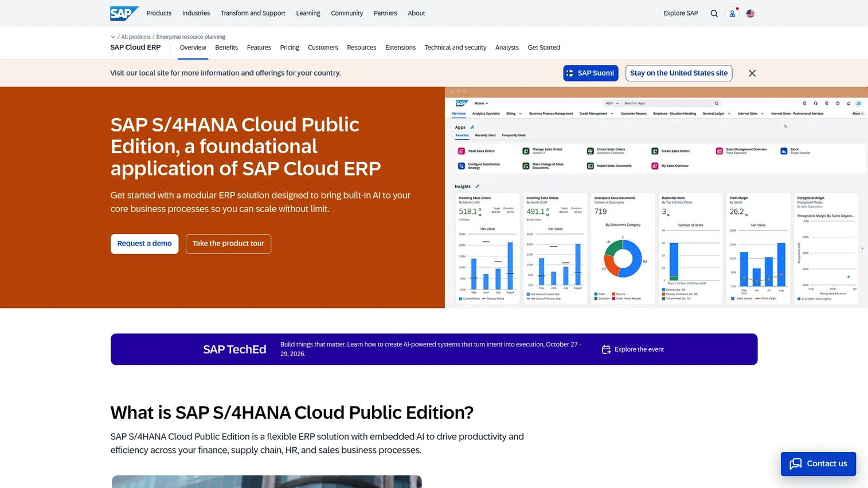Select the Extensions tab
The image size is (868, 488).
click(x=400, y=48)
